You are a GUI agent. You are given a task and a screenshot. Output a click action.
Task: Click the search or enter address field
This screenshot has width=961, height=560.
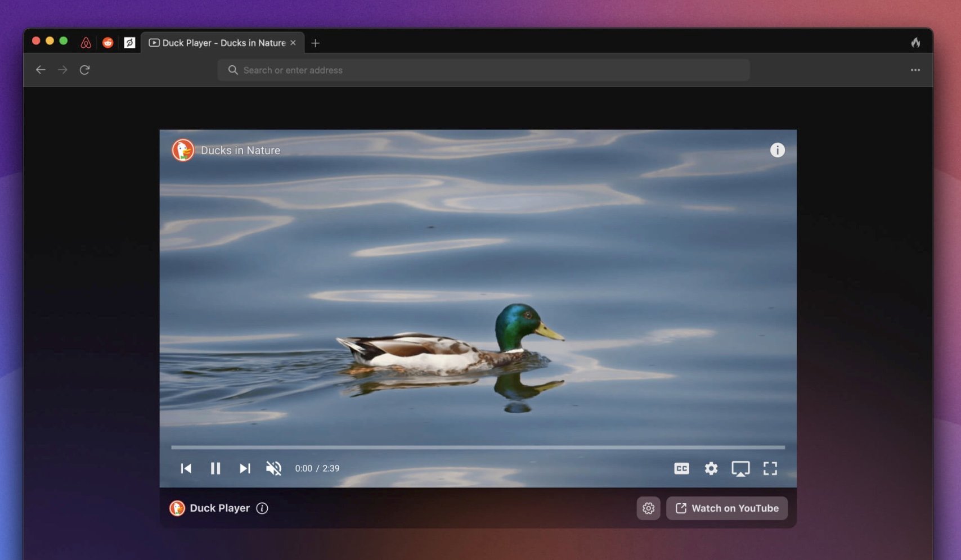(x=484, y=70)
